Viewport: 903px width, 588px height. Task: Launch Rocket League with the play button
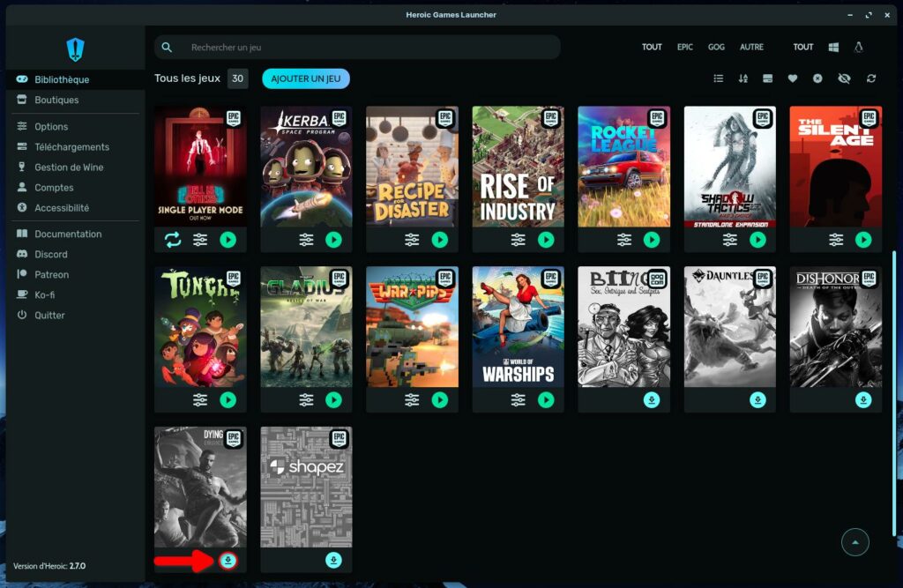pos(652,240)
